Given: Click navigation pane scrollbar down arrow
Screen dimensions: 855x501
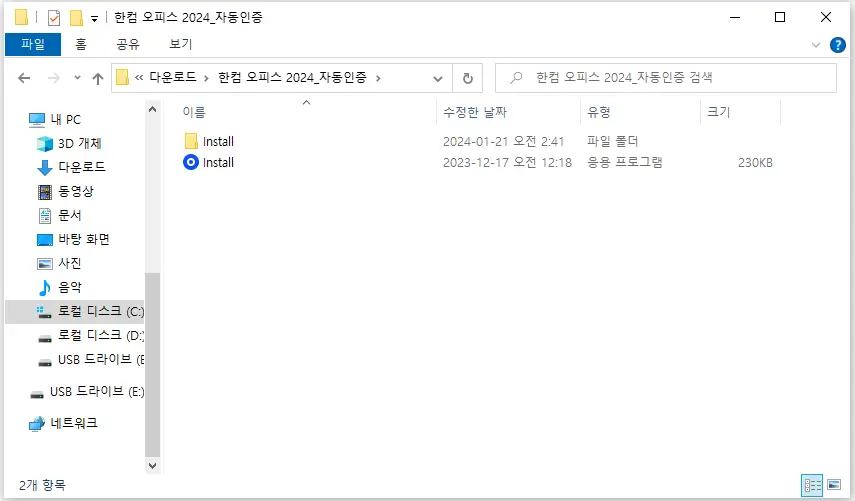Looking at the screenshot, I should [x=153, y=466].
